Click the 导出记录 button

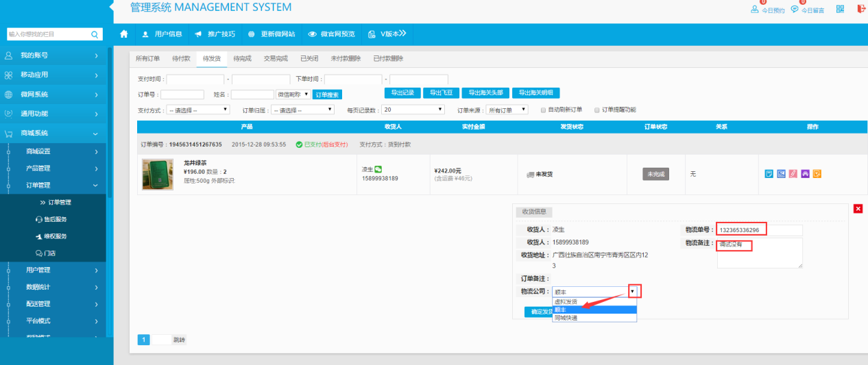click(402, 92)
